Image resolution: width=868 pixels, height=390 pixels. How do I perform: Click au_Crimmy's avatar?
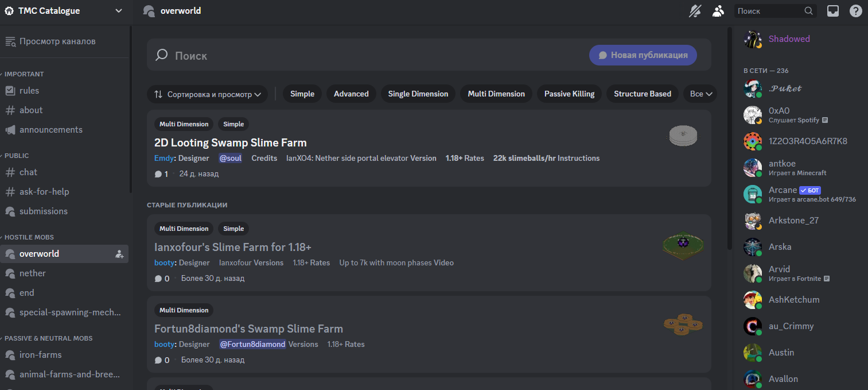(752, 326)
